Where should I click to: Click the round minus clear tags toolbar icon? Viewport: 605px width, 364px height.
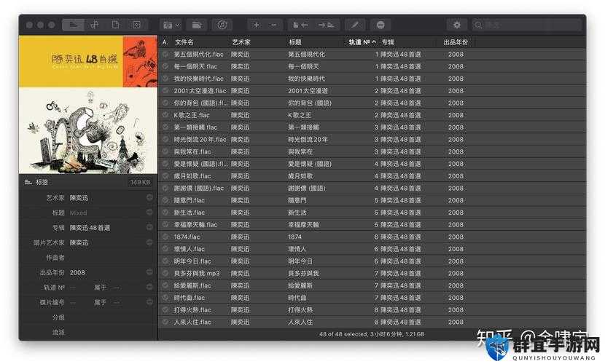(380, 25)
